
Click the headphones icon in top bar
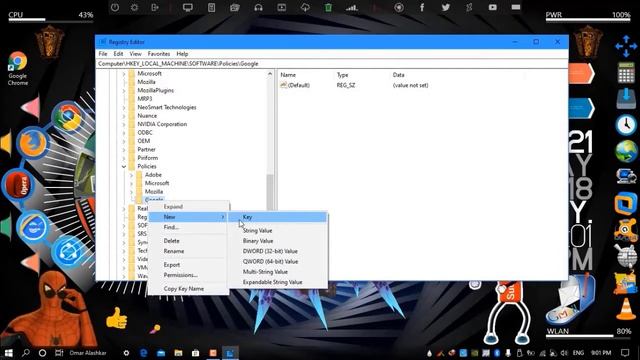[258, 7]
